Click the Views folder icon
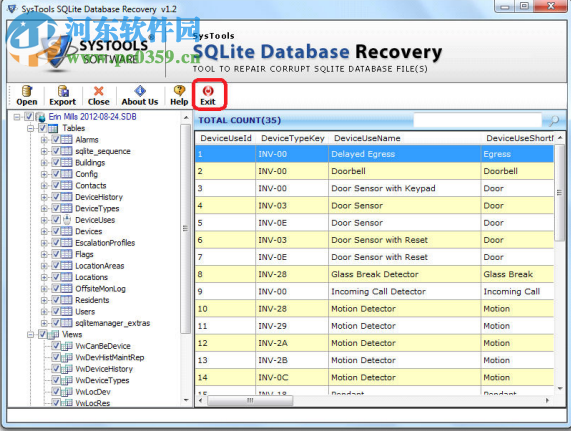Image resolution: width=571 pixels, height=431 pixels. 54,334
